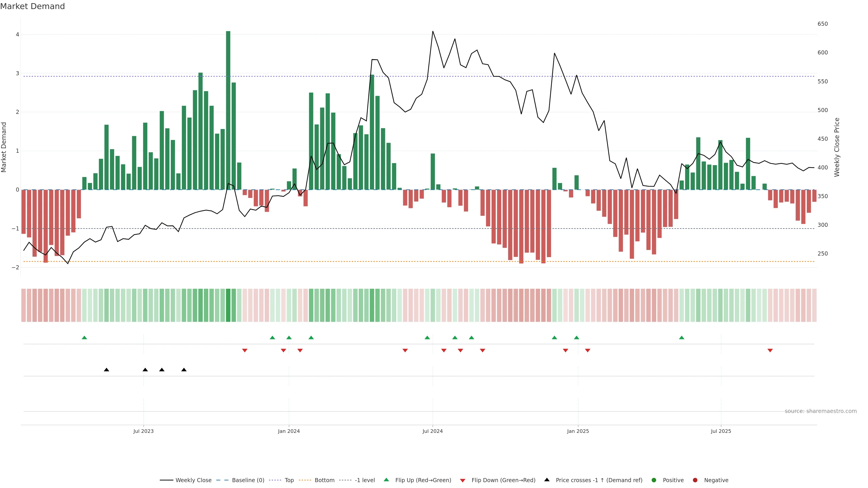Click the Market Demand chart title
This screenshot has width=868, height=488.
click(32, 6)
